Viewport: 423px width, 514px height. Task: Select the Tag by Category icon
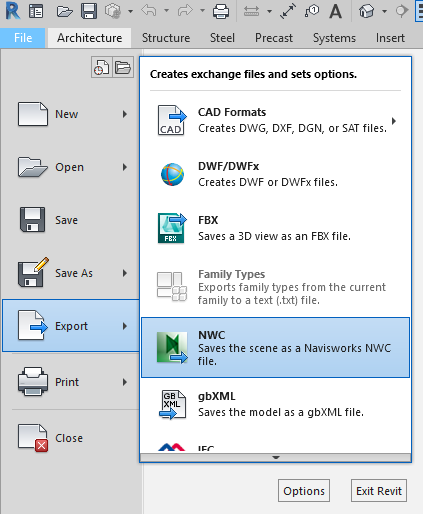click(x=312, y=11)
